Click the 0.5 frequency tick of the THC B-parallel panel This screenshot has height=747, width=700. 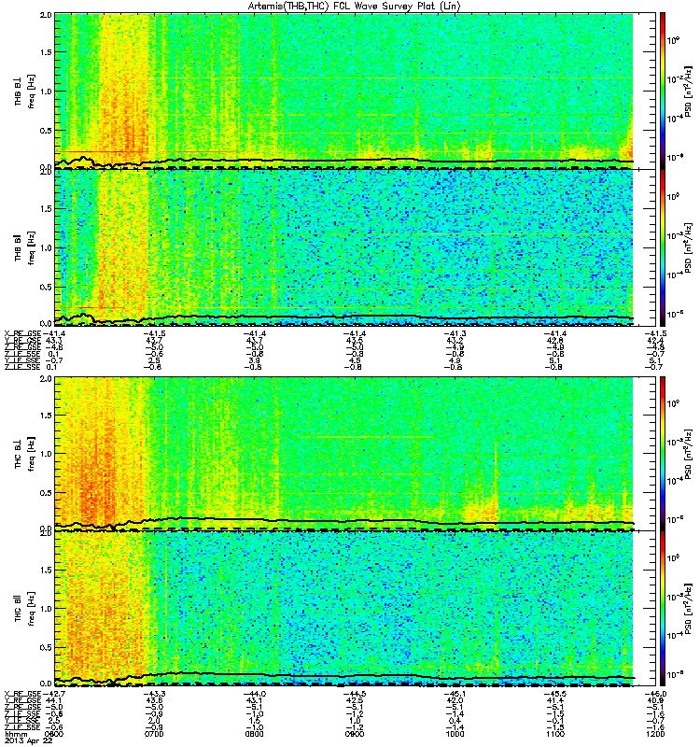46,647
